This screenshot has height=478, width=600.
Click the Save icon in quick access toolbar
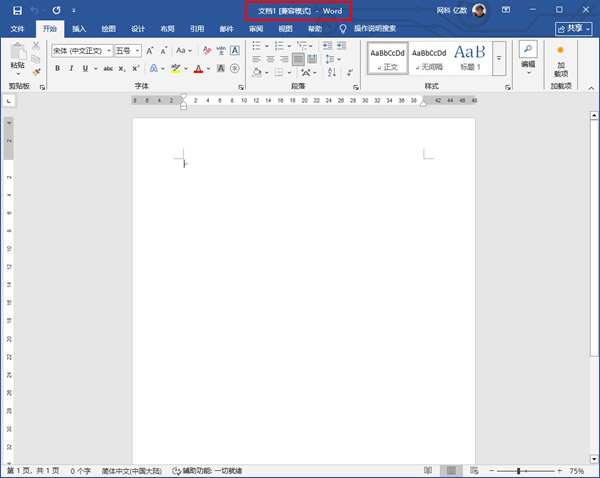17,10
